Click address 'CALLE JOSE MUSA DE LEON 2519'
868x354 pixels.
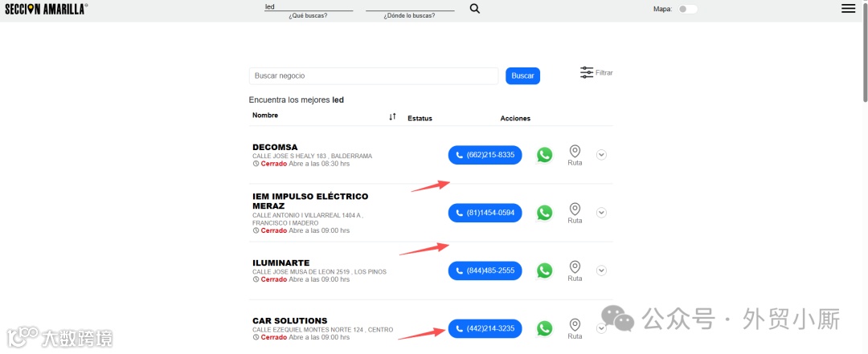click(319, 271)
